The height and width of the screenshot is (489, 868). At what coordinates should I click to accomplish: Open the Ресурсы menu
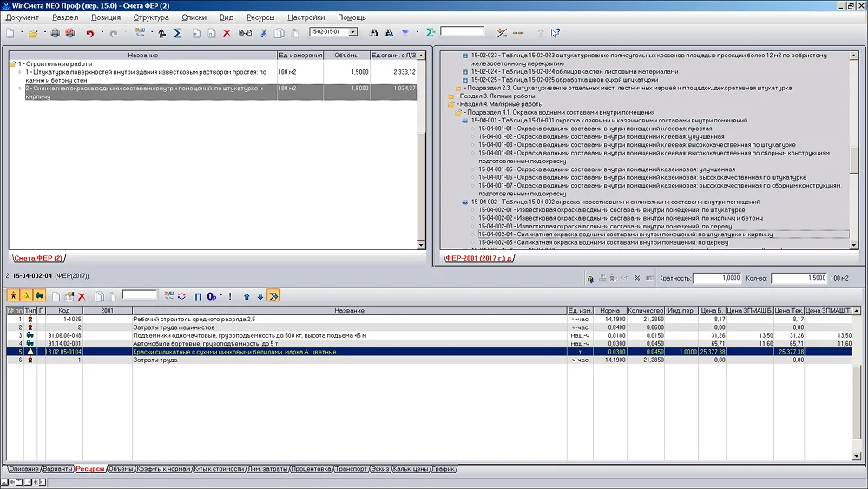pyautogui.click(x=260, y=17)
